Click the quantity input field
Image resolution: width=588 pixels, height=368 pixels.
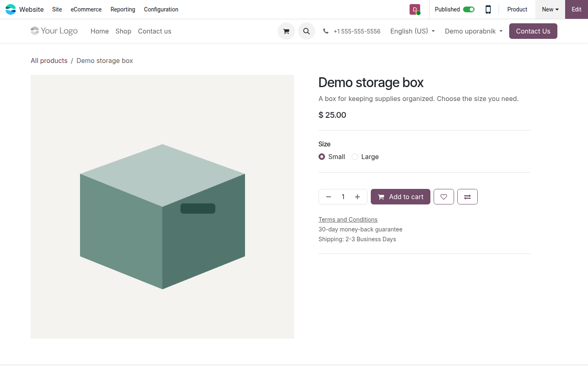tap(343, 197)
